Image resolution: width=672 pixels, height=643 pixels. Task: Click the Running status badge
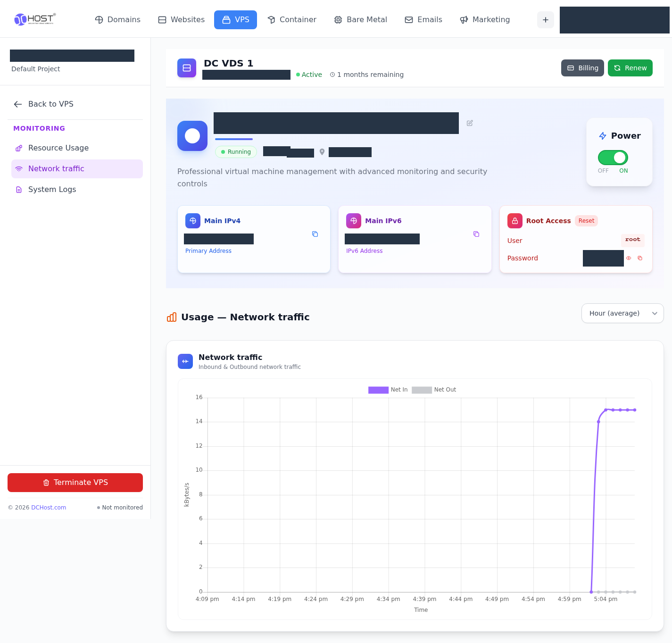click(236, 152)
